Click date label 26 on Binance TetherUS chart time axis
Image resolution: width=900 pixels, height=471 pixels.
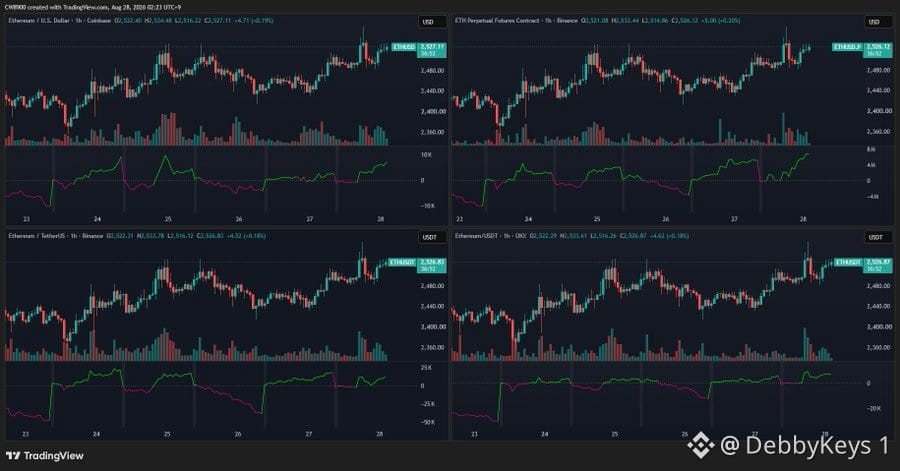pos(238,434)
